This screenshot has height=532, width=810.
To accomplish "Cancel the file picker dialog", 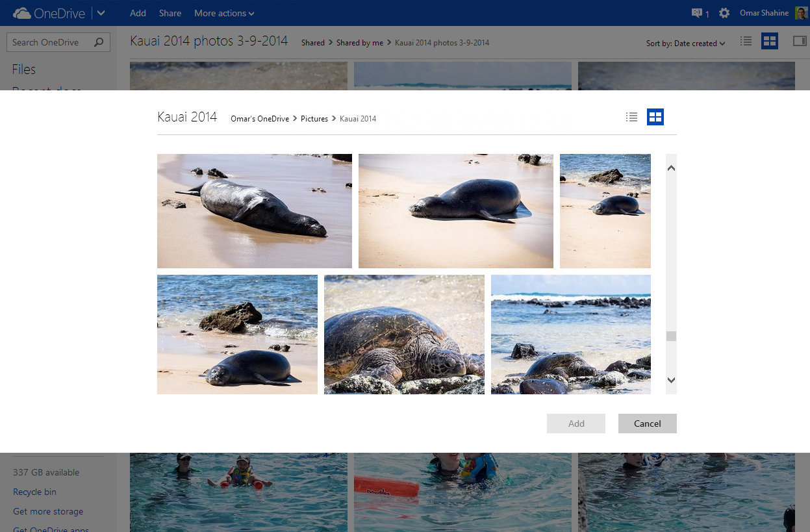I will click(x=647, y=423).
